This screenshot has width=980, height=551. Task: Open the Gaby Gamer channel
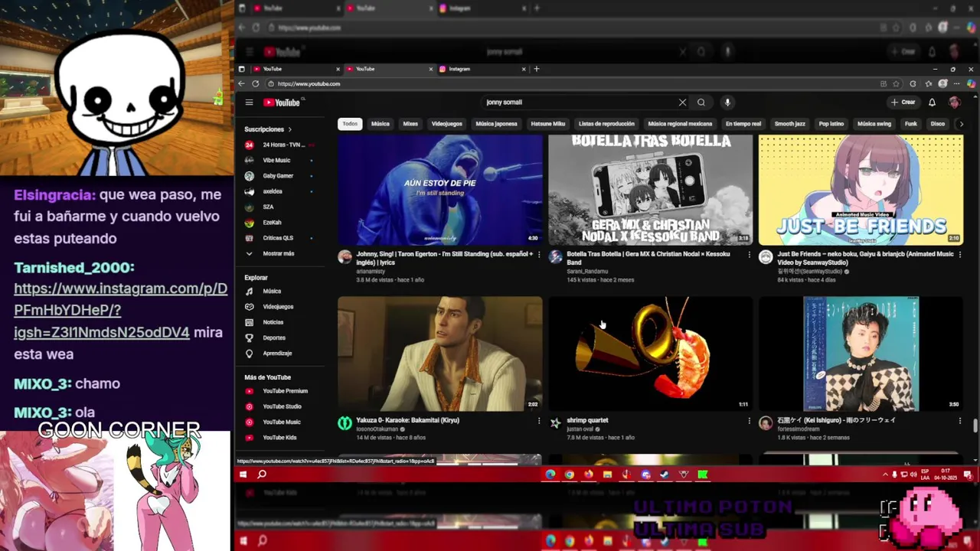pyautogui.click(x=279, y=175)
